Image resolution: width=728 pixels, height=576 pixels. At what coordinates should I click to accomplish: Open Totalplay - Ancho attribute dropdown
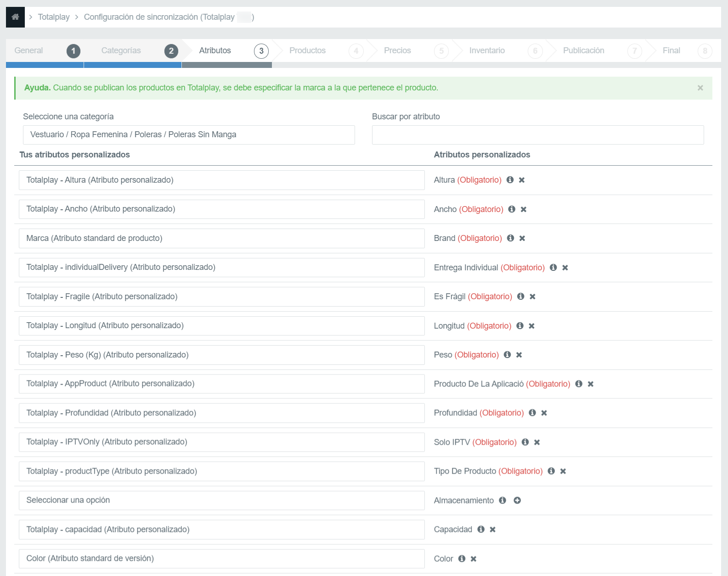point(222,209)
